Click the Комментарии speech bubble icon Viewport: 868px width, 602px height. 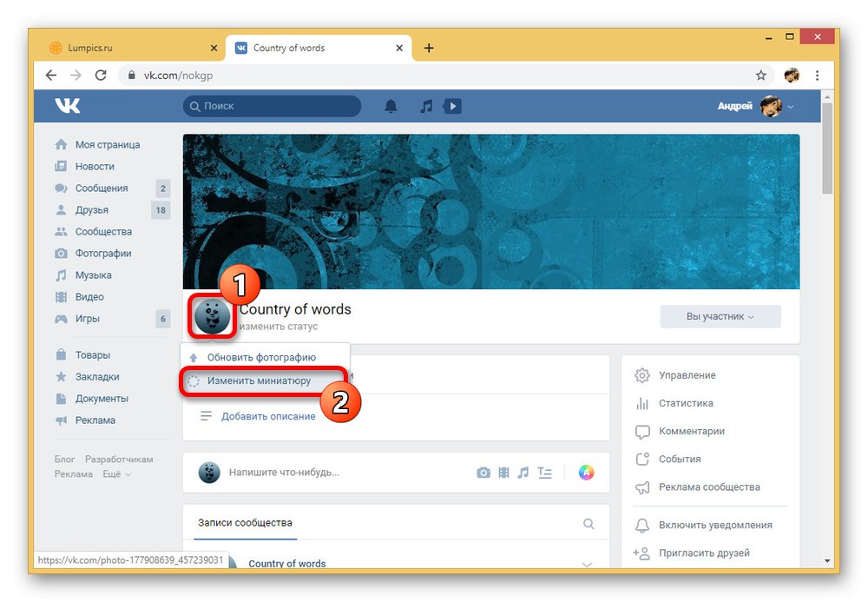tap(642, 432)
